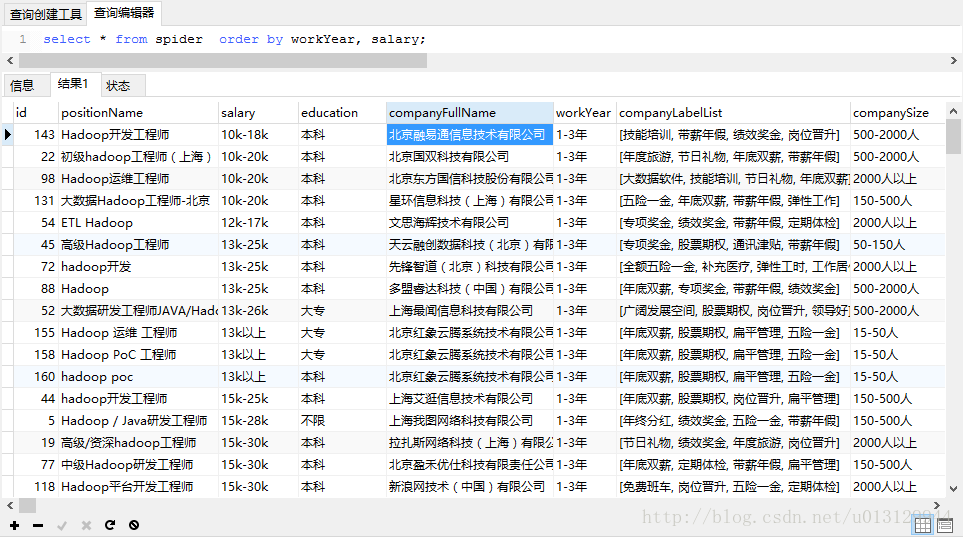Select the current row indicator arrow
963x537 pixels.
pyautogui.click(x=7, y=134)
